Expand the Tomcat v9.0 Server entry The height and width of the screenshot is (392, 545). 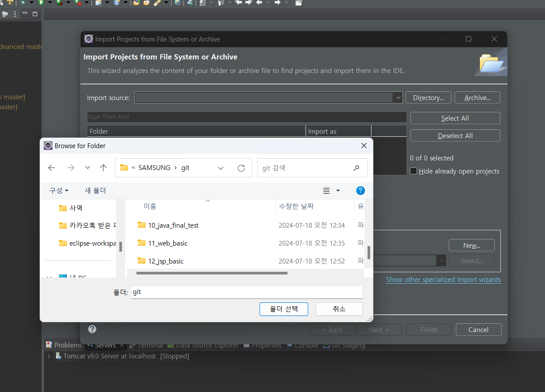(49, 356)
